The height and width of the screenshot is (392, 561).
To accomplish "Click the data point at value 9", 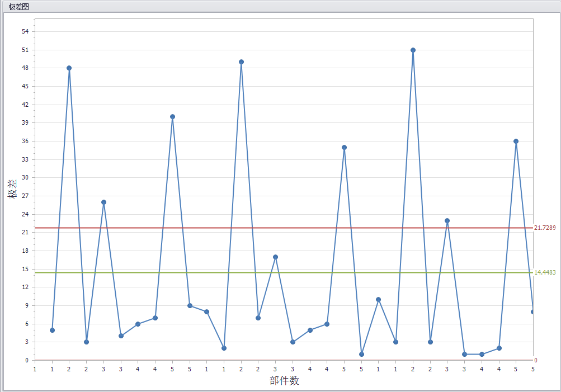I will click(x=190, y=306).
